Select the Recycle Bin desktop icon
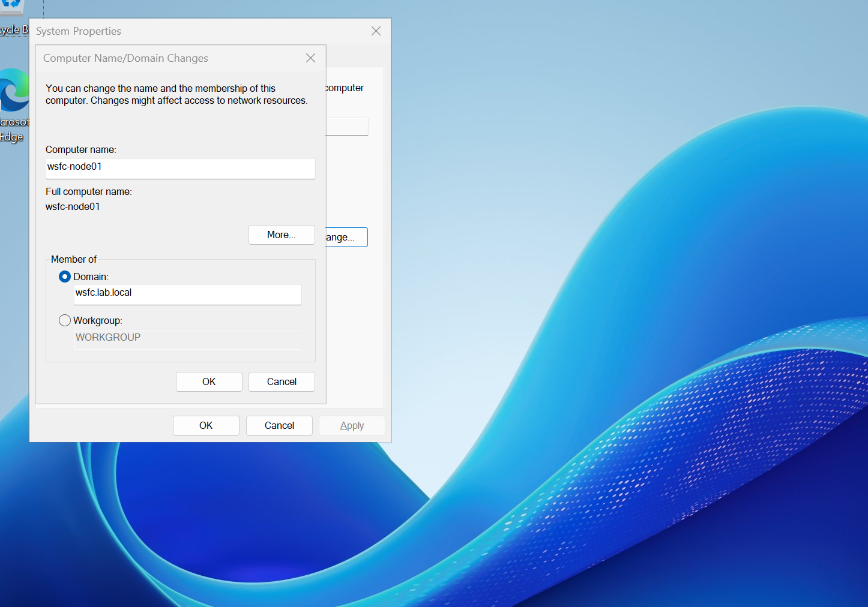Viewport: 868px width, 607px height. click(x=14, y=18)
